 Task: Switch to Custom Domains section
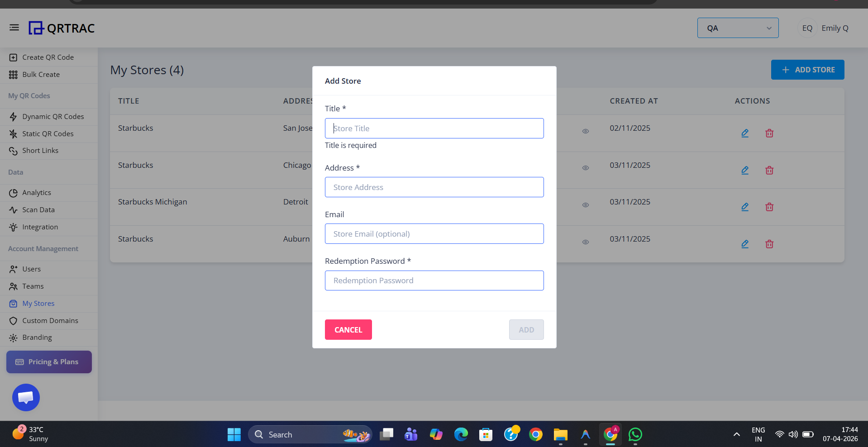[50, 320]
